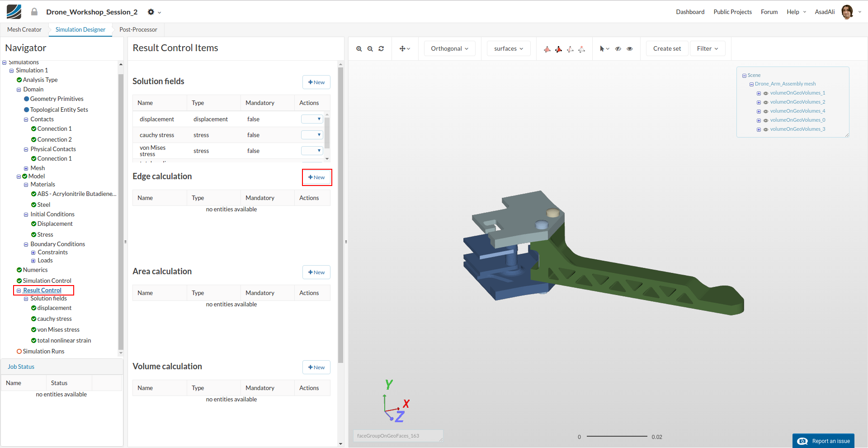Open the project settings gear icon
Screen dimensions: 868x448
(x=151, y=12)
